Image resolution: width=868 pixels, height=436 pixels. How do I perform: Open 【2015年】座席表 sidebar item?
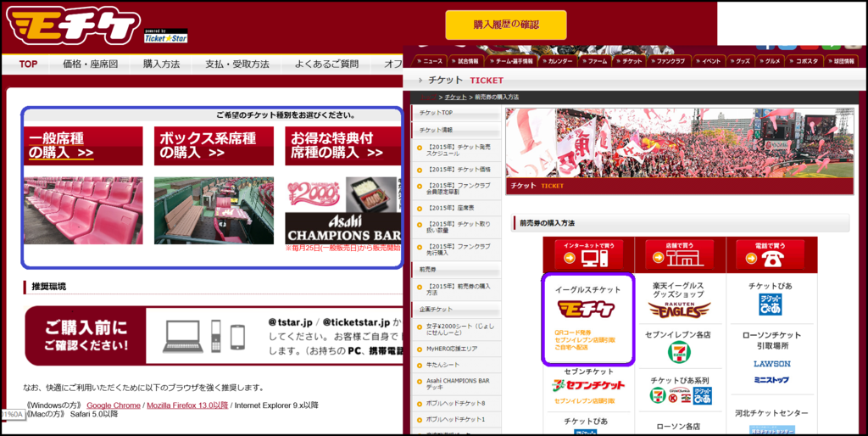(455, 208)
